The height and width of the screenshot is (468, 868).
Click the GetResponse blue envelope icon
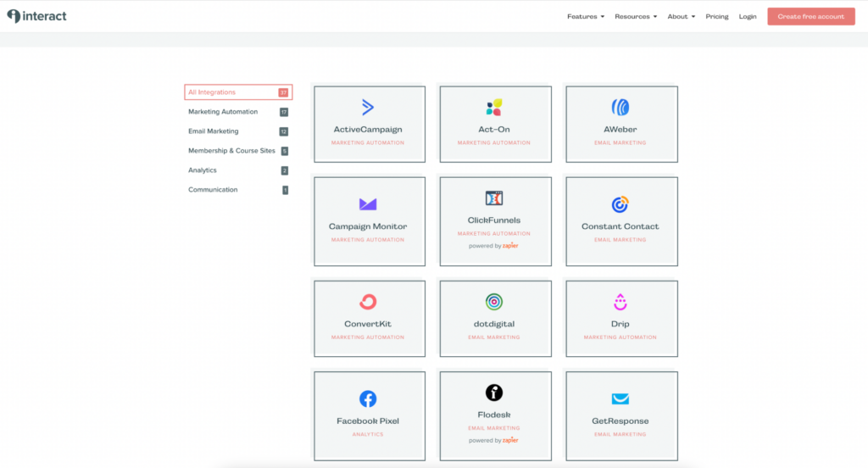(x=620, y=398)
